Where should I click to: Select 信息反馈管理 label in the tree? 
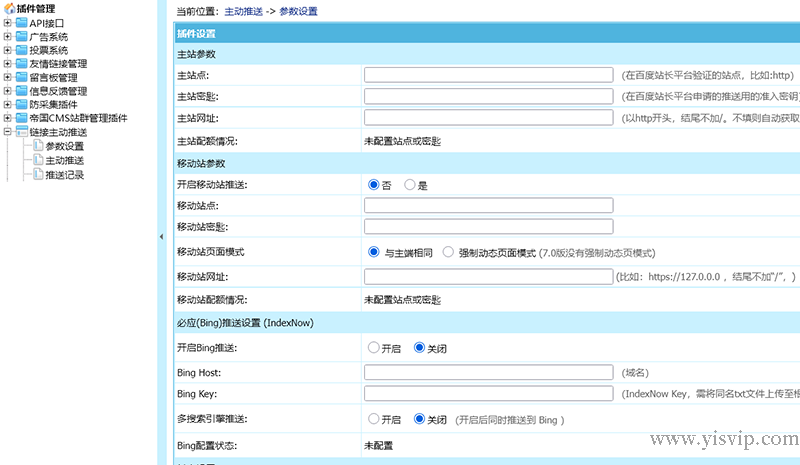pyautogui.click(x=58, y=91)
